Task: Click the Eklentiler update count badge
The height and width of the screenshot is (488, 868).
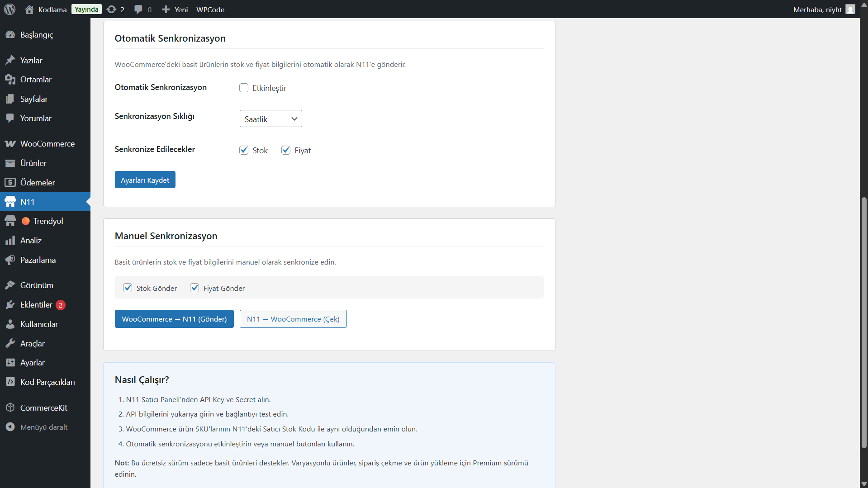Action: pyautogui.click(x=61, y=305)
